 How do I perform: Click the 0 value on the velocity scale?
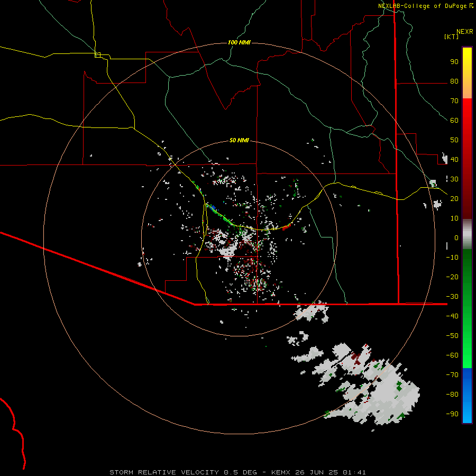coord(456,238)
